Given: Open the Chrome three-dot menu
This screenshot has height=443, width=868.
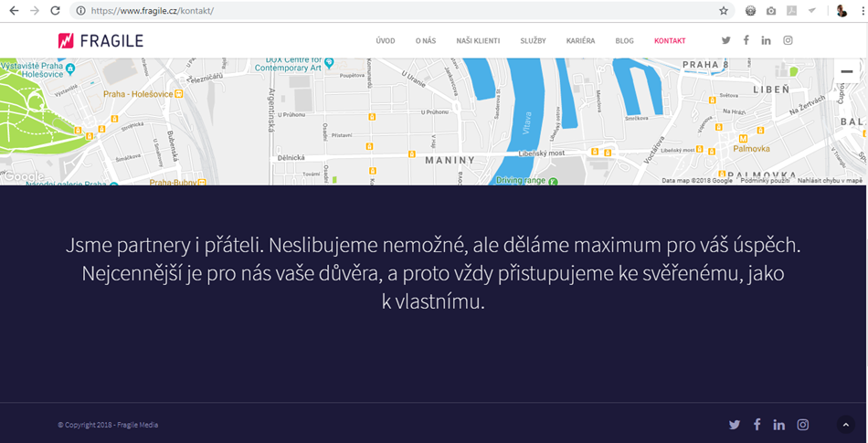Looking at the screenshot, I should click(x=862, y=11).
